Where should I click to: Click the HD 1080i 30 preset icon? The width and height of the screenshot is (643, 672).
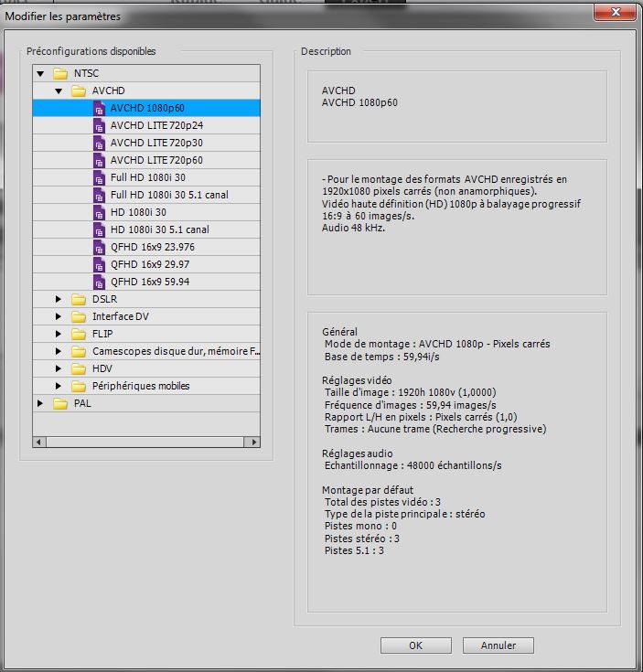pyautogui.click(x=99, y=212)
